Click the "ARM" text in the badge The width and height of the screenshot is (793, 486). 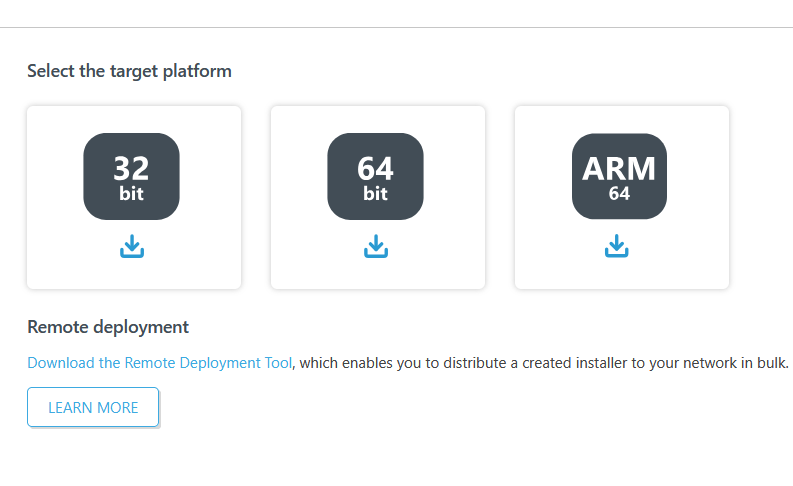[619, 168]
